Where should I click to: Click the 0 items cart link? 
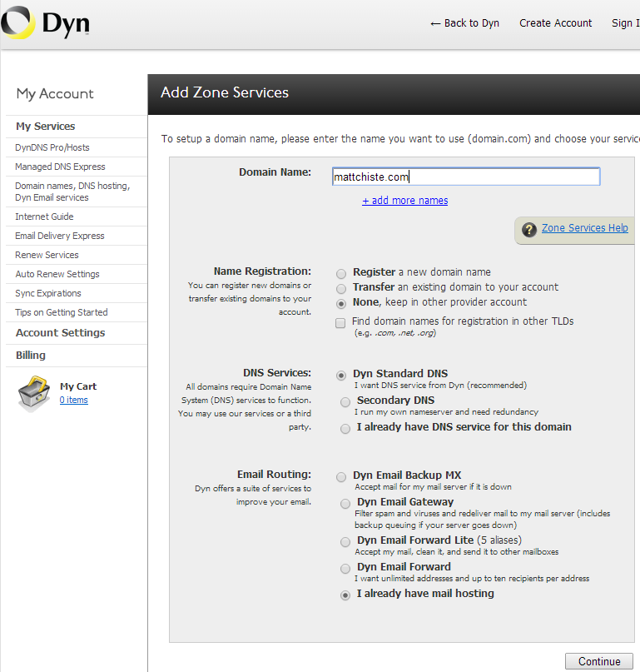click(74, 400)
